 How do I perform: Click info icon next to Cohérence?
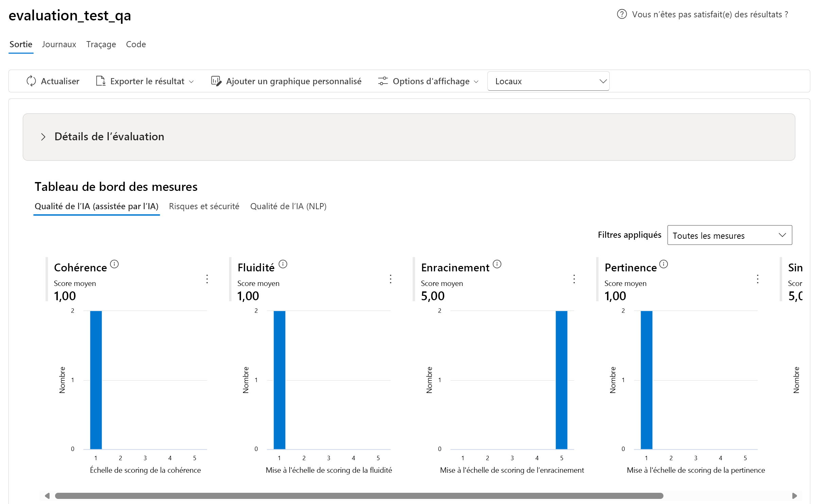(x=115, y=264)
